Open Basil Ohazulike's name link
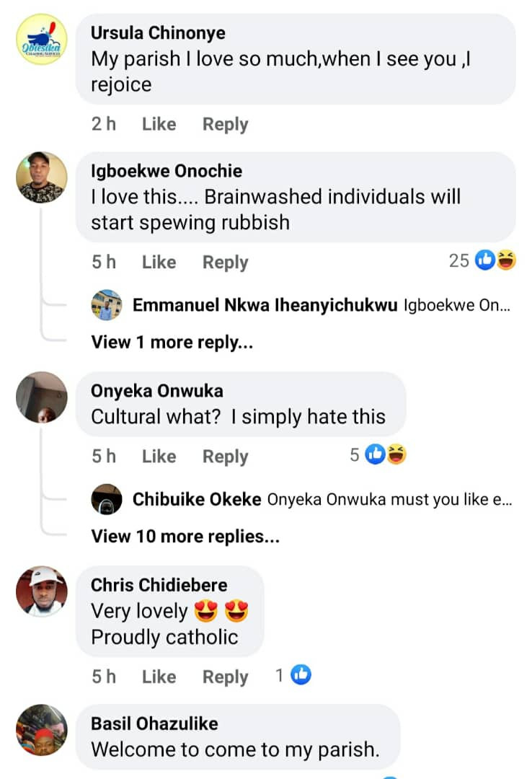This screenshot has width=532, height=779. coord(154,723)
